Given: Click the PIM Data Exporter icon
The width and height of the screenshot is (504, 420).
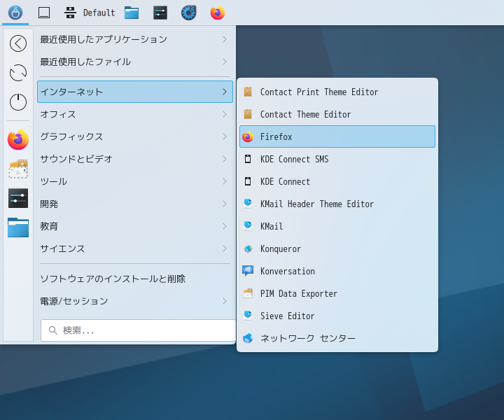Looking at the screenshot, I should 248,293.
